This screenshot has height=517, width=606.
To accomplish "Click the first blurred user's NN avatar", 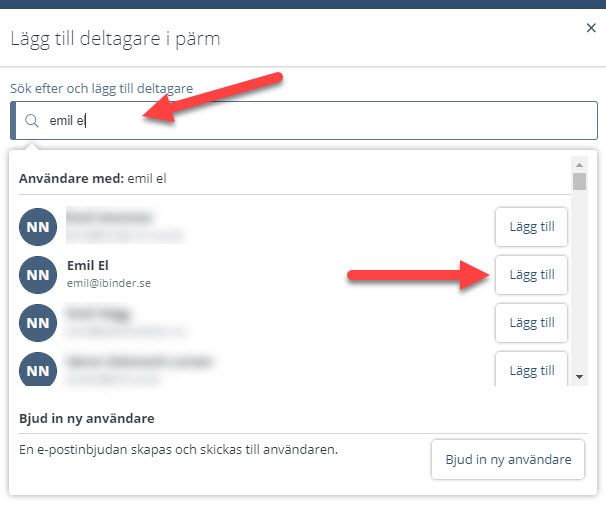I will (x=38, y=227).
